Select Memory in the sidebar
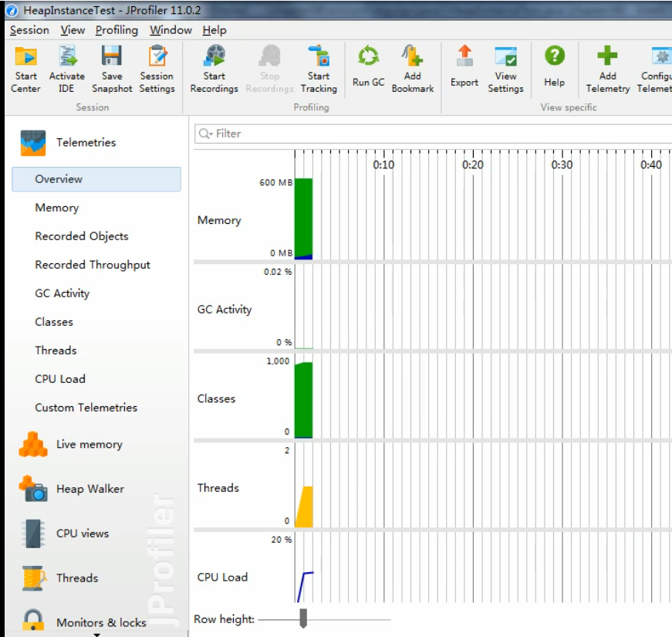Image resolution: width=672 pixels, height=637 pixels. tap(57, 208)
